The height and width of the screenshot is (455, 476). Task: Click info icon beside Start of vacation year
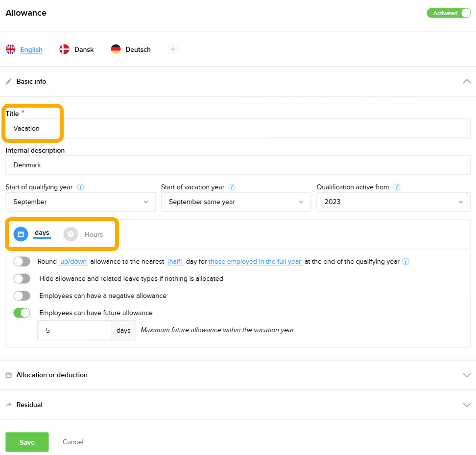coord(232,187)
